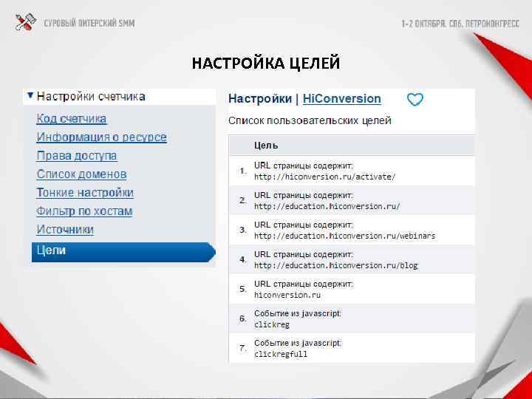Click the НАСТРОЙКА ЦЕЛЕЙ slide title
The image size is (532, 399).
click(x=266, y=63)
